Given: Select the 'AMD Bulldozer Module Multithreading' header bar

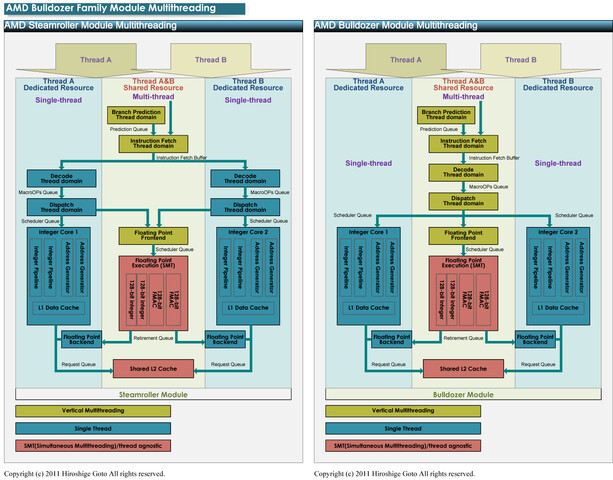Looking at the screenshot, I should click(463, 26).
